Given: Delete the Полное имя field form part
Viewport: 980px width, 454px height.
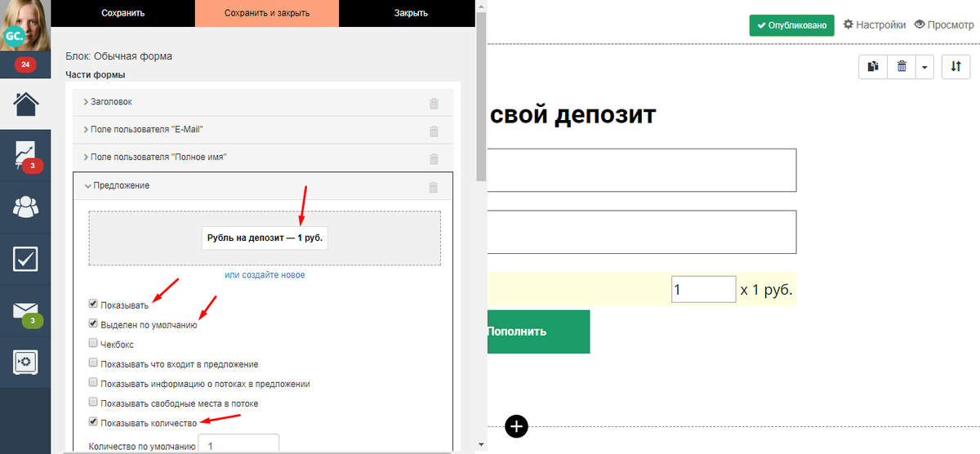Looking at the screenshot, I should pyautogui.click(x=434, y=158).
